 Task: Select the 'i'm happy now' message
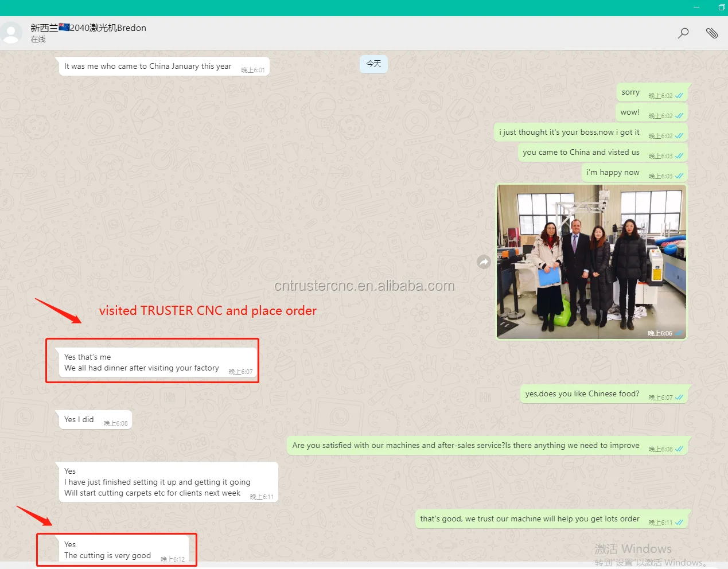pos(634,173)
